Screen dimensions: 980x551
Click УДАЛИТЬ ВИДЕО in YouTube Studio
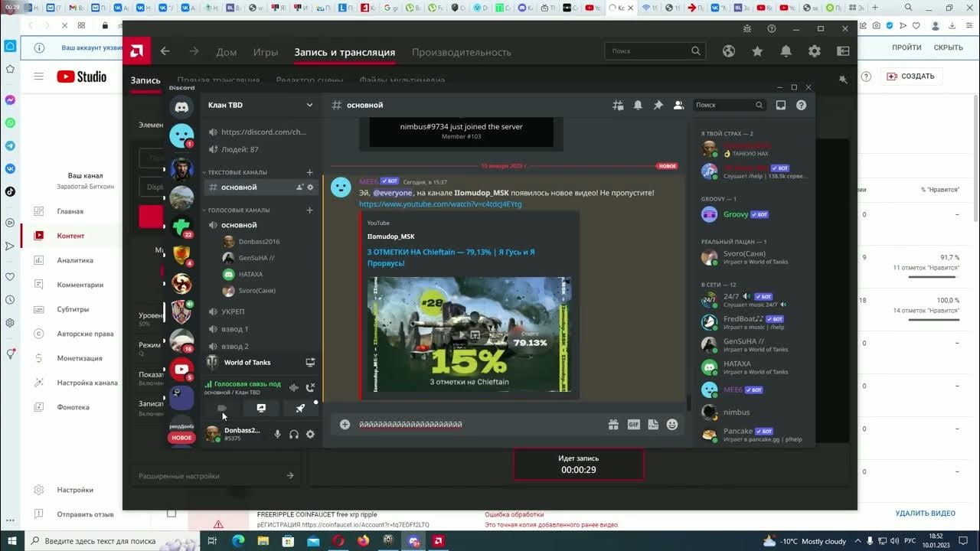925,513
